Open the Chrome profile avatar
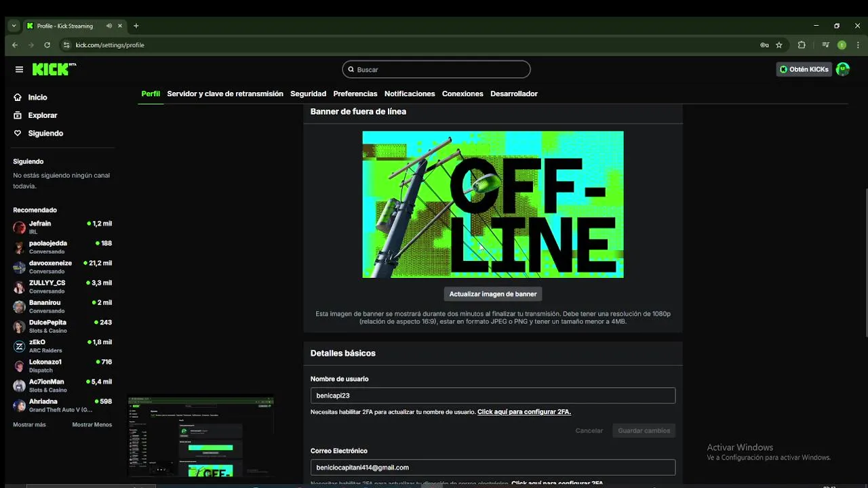868x488 pixels. tap(842, 45)
